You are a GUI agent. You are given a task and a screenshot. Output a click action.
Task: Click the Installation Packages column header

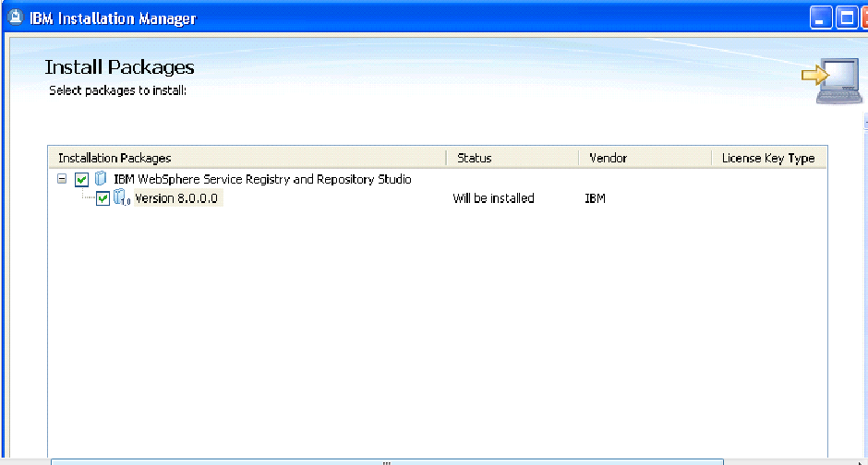coord(247,158)
